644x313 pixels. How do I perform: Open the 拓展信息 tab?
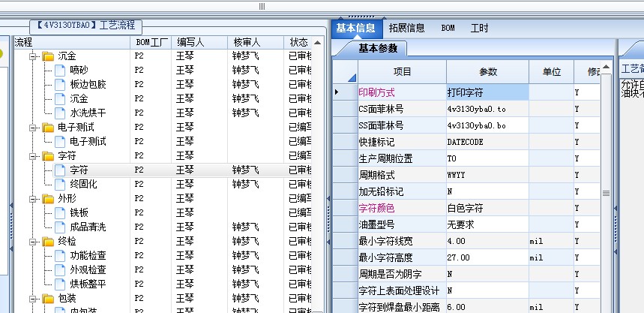(406, 28)
